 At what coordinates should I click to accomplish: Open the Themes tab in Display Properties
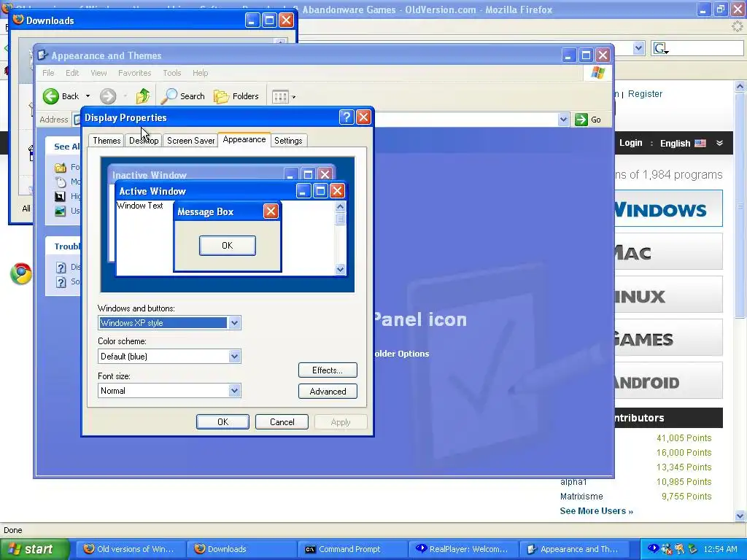click(x=107, y=141)
